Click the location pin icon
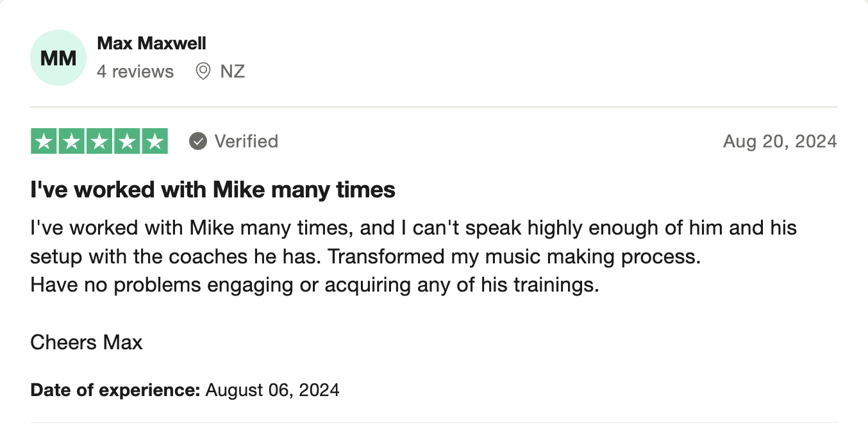The width and height of the screenshot is (868, 423). pos(203,71)
